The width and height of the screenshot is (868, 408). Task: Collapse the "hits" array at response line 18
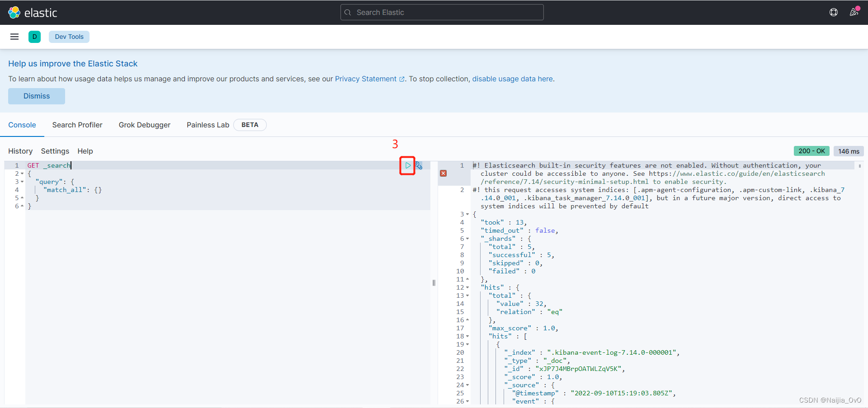(467, 336)
